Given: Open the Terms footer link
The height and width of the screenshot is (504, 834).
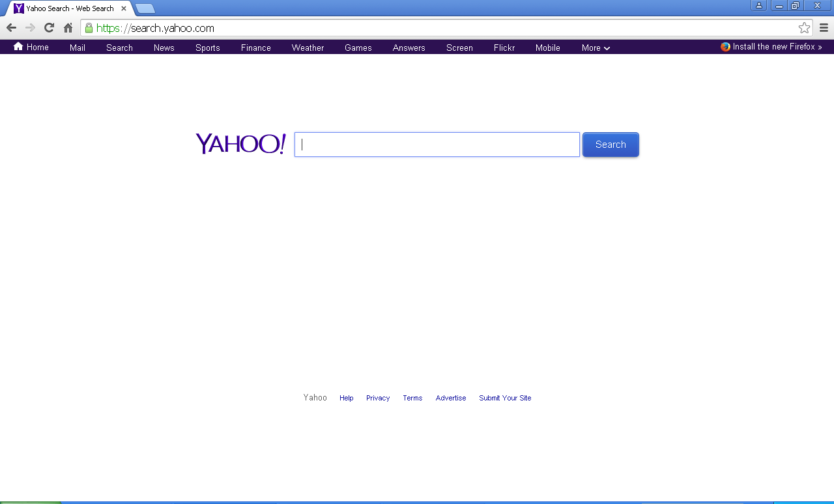Looking at the screenshot, I should 412,398.
